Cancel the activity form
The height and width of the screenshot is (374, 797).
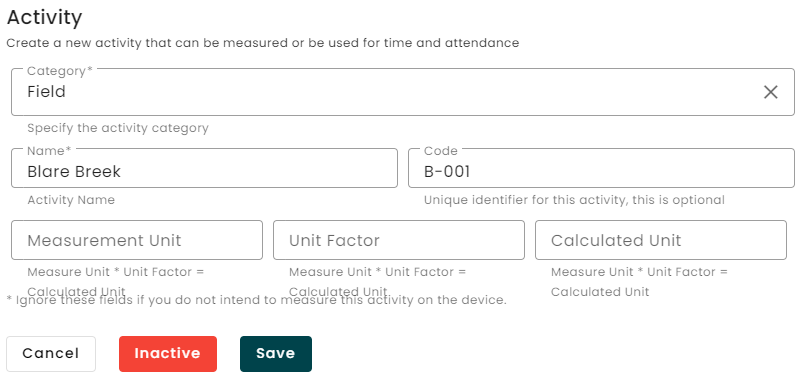tap(51, 354)
